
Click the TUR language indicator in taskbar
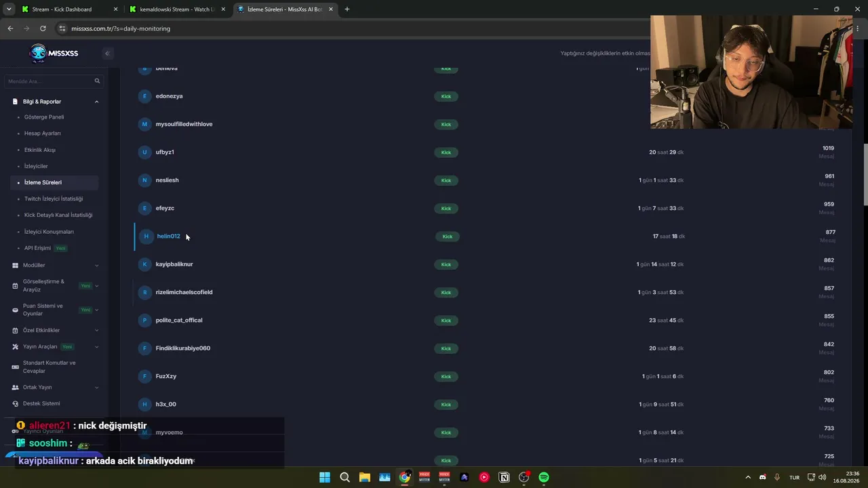click(x=794, y=477)
